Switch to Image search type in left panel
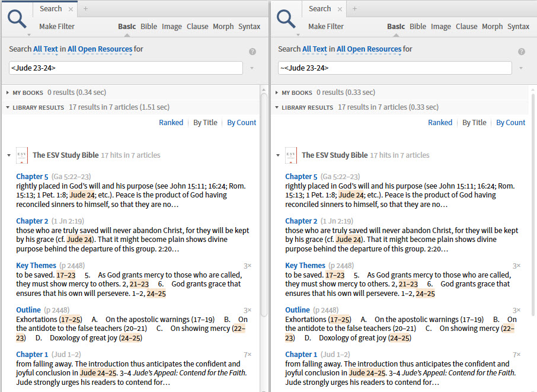The image size is (537, 392). click(172, 26)
